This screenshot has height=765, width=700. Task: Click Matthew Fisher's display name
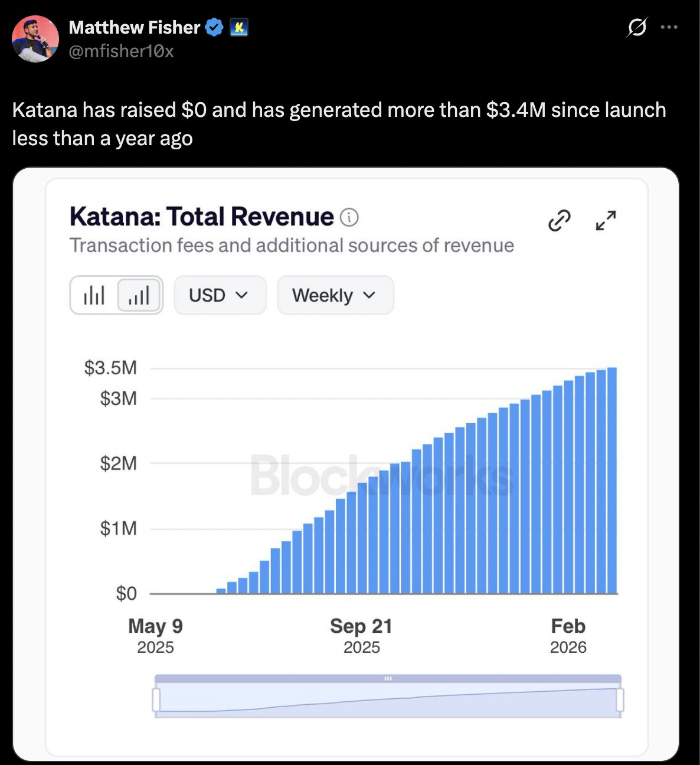click(135, 27)
